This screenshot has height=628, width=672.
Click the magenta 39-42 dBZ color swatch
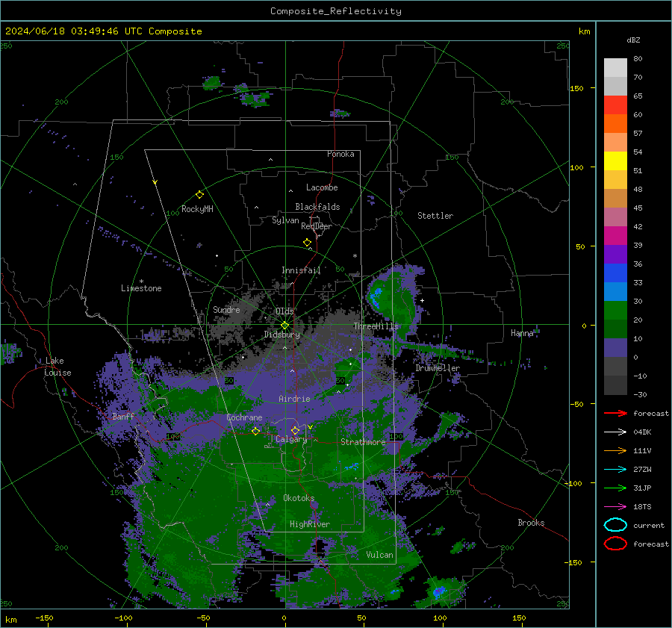[x=615, y=236]
